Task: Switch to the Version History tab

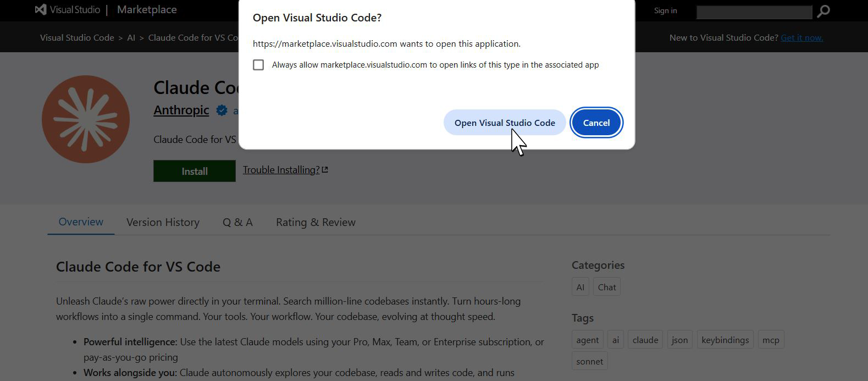Action: [163, 222]
